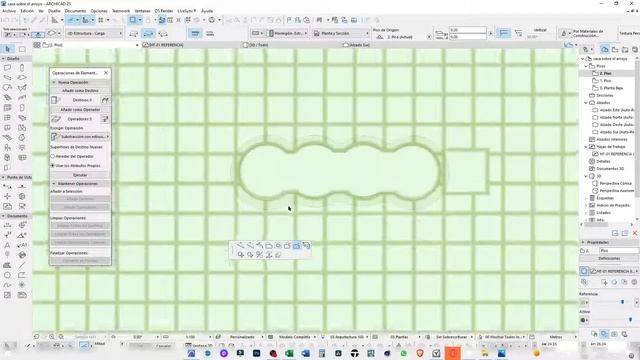Image resolution: width=640 pixels, height=360 pixels.
Task: Open the Ventanas menu
Action: click(142, 11)
